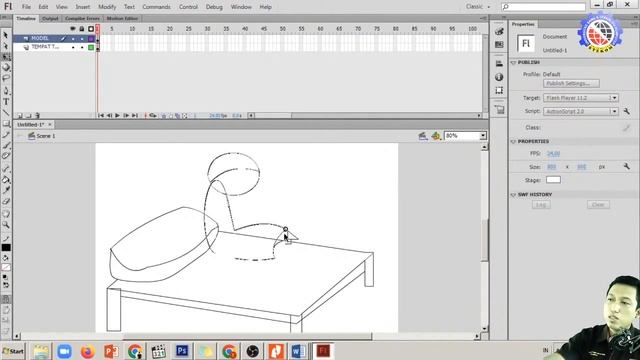Viewport: 640px width, 360px height.
Task: Select the Bone tool
Action: click(x=6, y=169)
